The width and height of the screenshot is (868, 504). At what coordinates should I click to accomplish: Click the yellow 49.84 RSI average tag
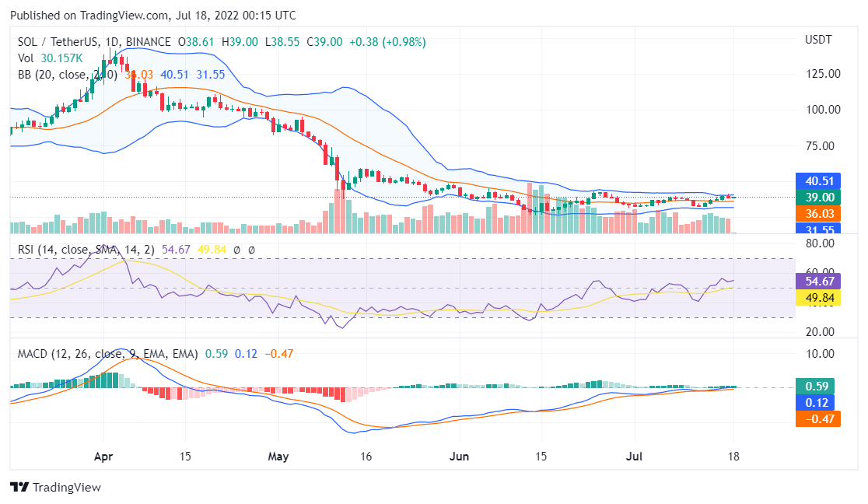[x=819, y=296]
